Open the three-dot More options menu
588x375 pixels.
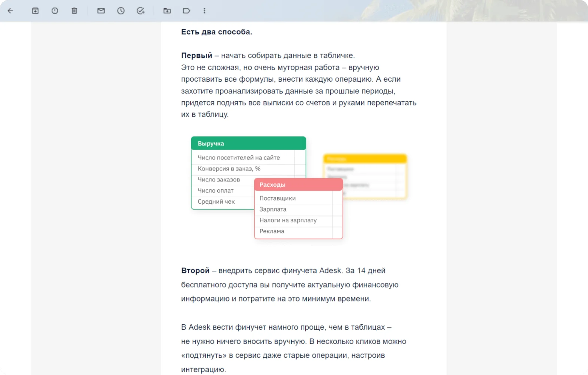[x=204, y=11]
